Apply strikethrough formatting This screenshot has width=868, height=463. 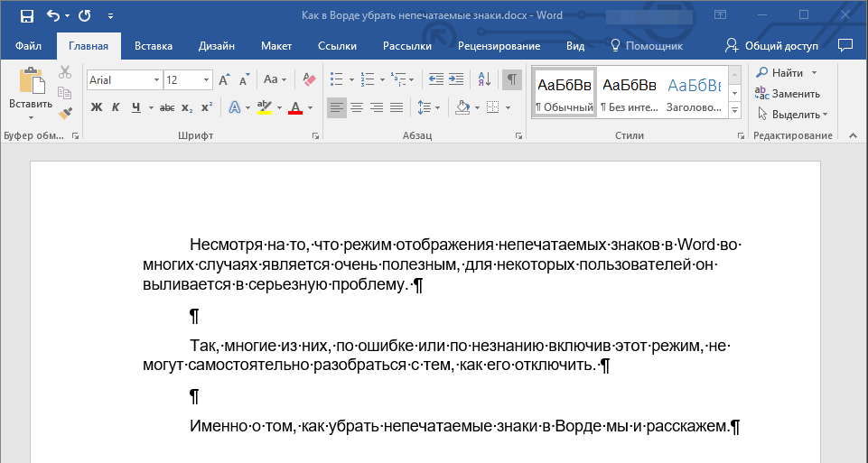coord(167,107)
